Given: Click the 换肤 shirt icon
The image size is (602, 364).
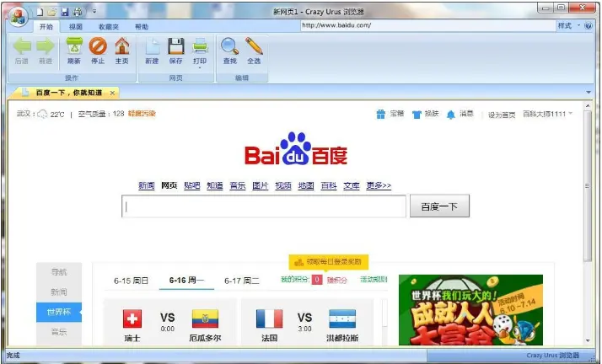Looking at the screenshot, I should coord(417,115).
